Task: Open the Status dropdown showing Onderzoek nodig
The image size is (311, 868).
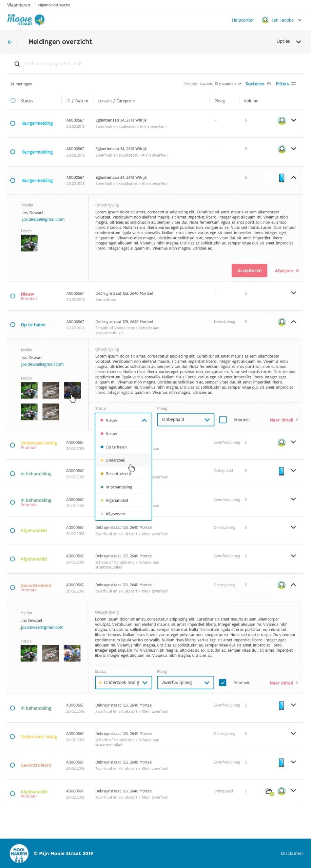Action: click(x=123, y=683)
